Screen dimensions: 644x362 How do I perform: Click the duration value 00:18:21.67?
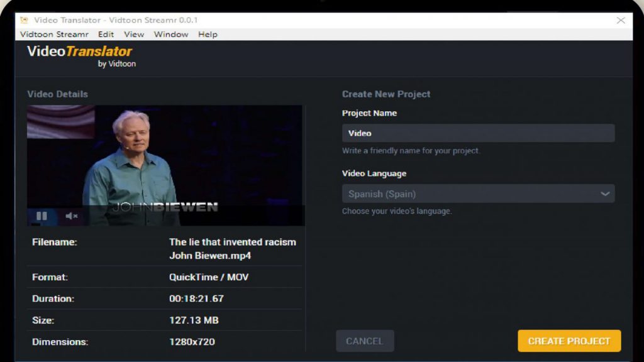click(x=196, y=299)
